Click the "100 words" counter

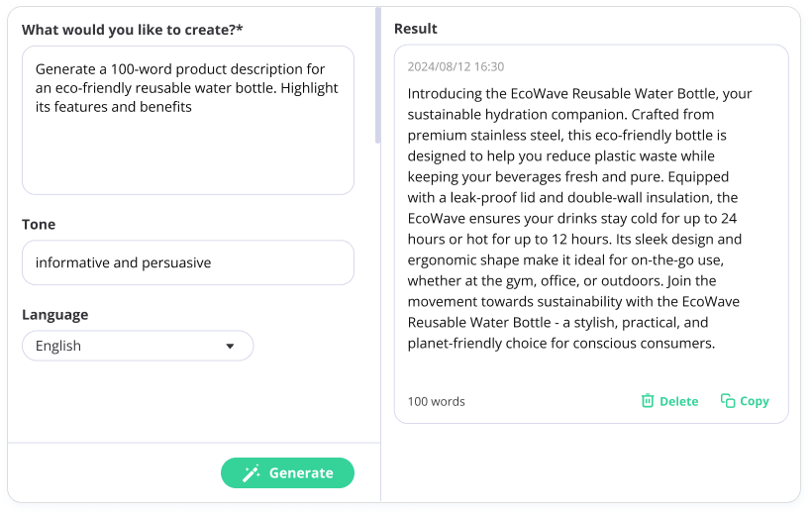coord(436,401)
